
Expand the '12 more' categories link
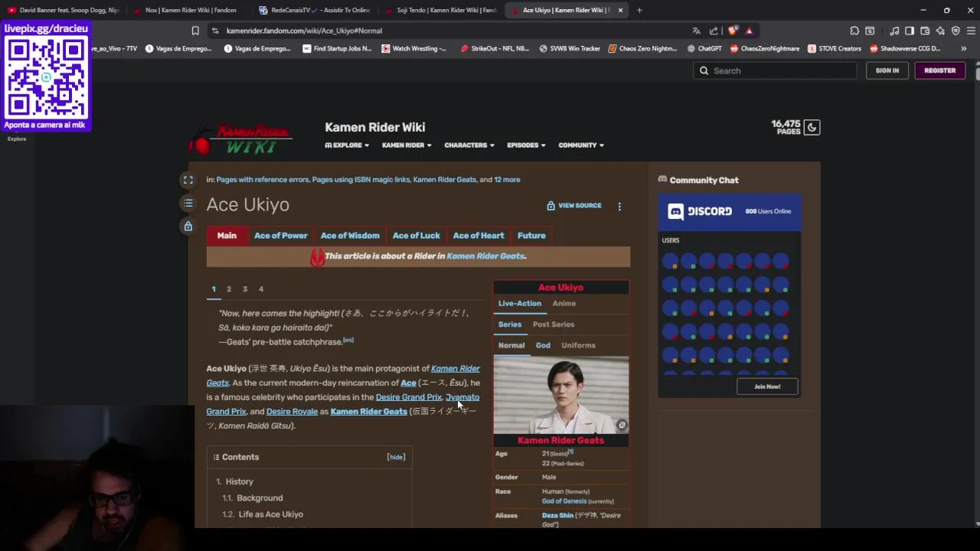coord(507,179)
